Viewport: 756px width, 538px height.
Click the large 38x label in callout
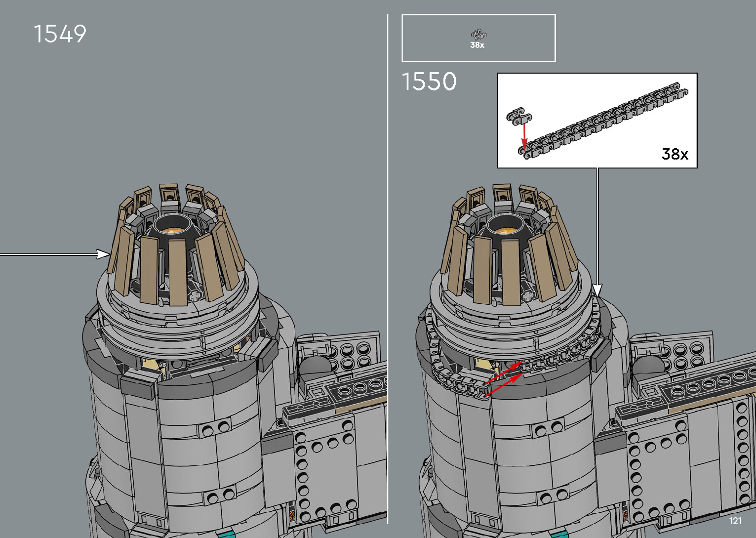(675, 154)
